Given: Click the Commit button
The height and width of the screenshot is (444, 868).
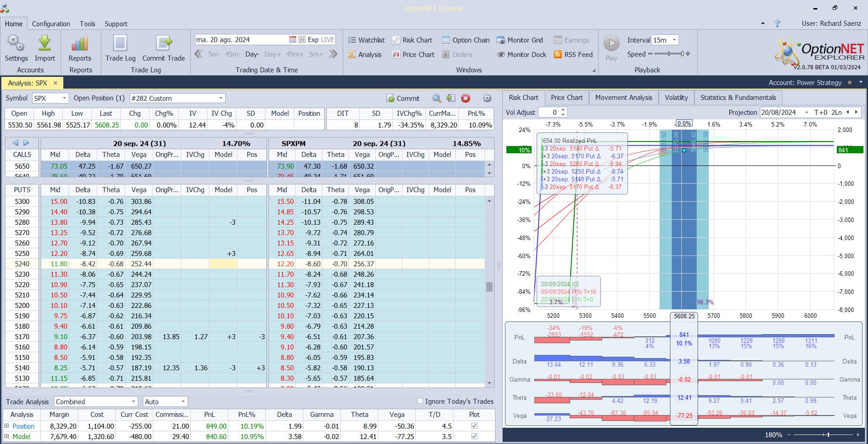Looking at the screenshot, I should point(403,98).
